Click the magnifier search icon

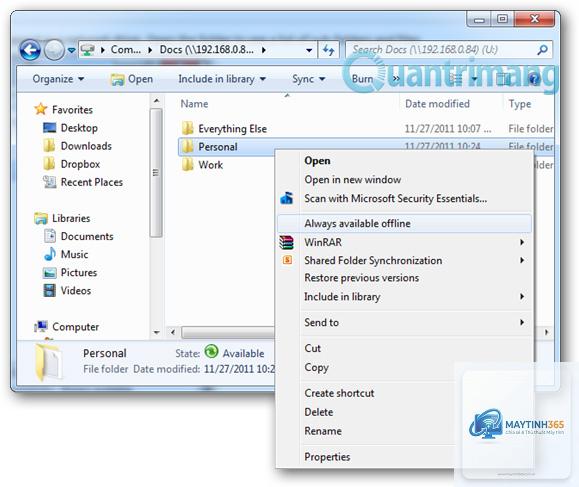click(542, 50)
